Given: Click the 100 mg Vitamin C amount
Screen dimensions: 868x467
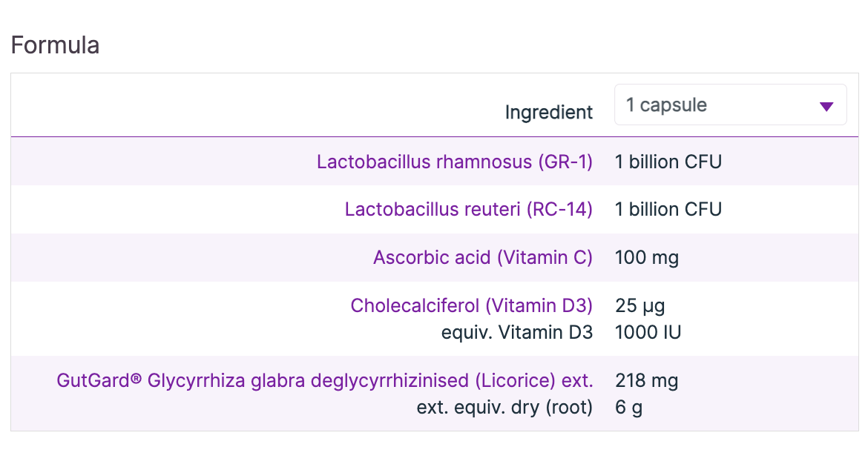Looking at the screenshot, I should pos(646,258).
